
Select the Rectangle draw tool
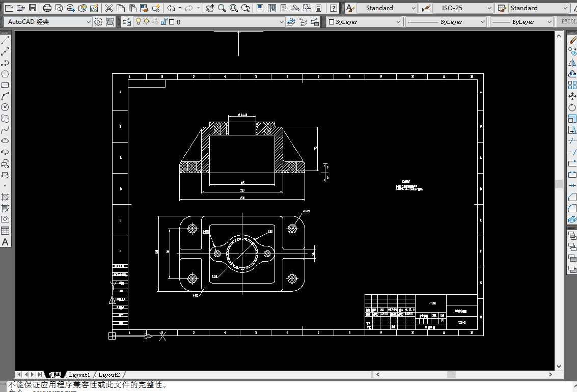tap(5, 85)
